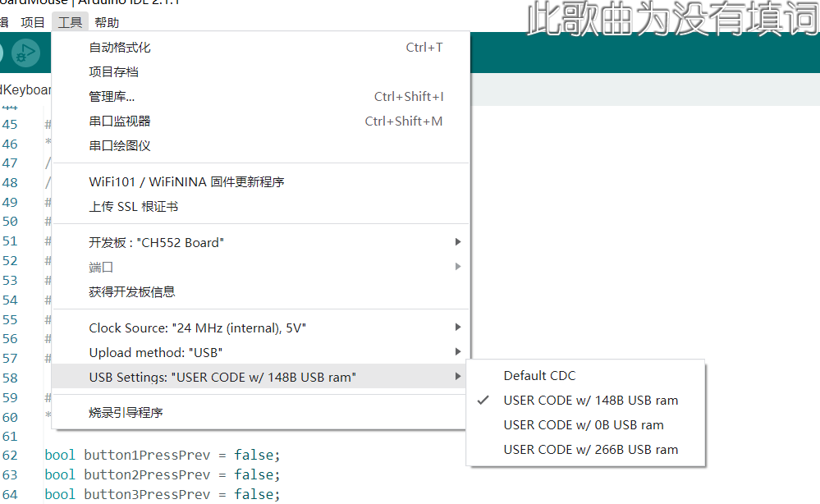Open the 工具 menu
The width and height of the screenshot is (820, 504).
pyautogui.click(x=70, y=22)
